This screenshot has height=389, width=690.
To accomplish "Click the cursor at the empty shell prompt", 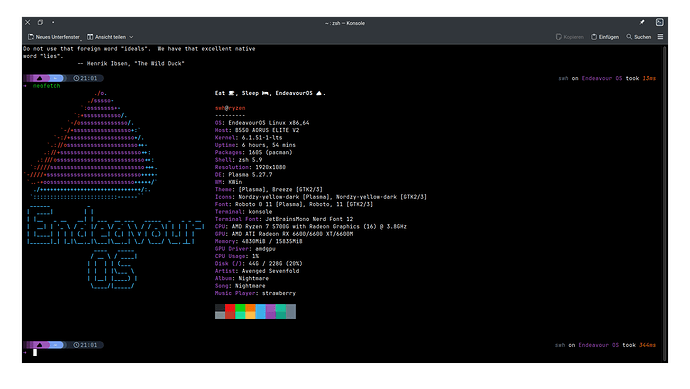I will (35, 352).
